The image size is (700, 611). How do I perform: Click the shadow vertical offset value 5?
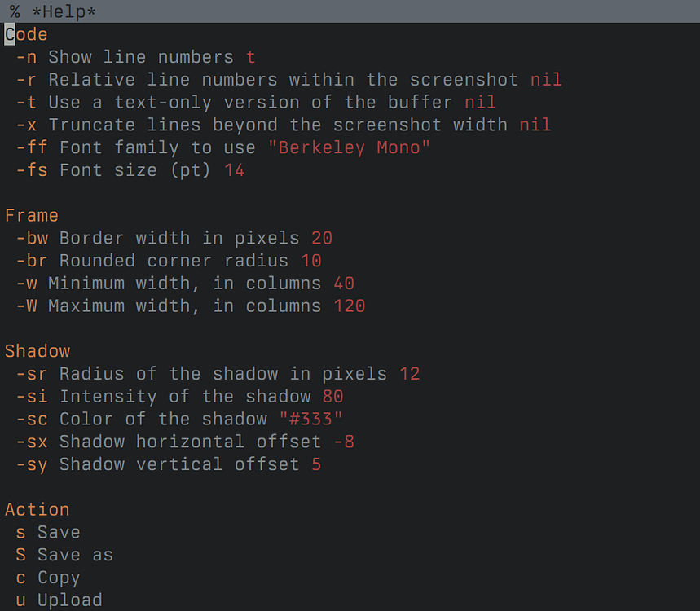click(x=316, y=464)
